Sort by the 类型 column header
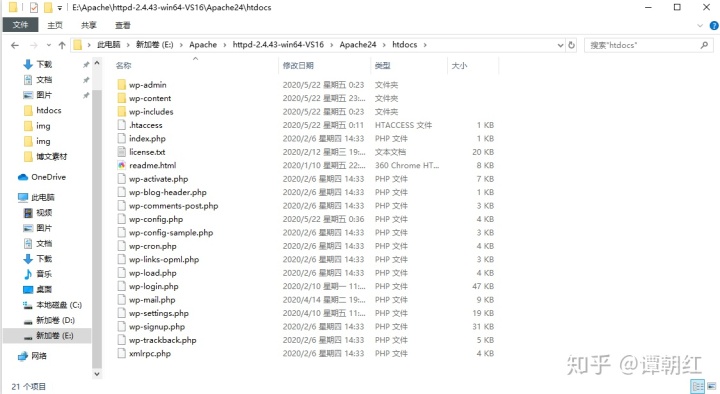The image size is (720, 394). pyautogui.click(x=382, y=66)
